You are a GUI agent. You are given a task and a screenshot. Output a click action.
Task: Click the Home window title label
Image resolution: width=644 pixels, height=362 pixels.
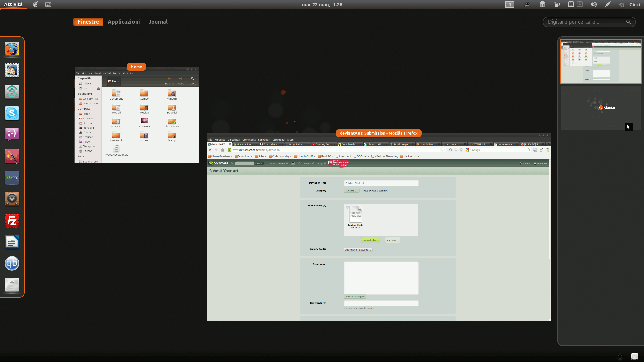pyautogui.click(x=136, y=67)
